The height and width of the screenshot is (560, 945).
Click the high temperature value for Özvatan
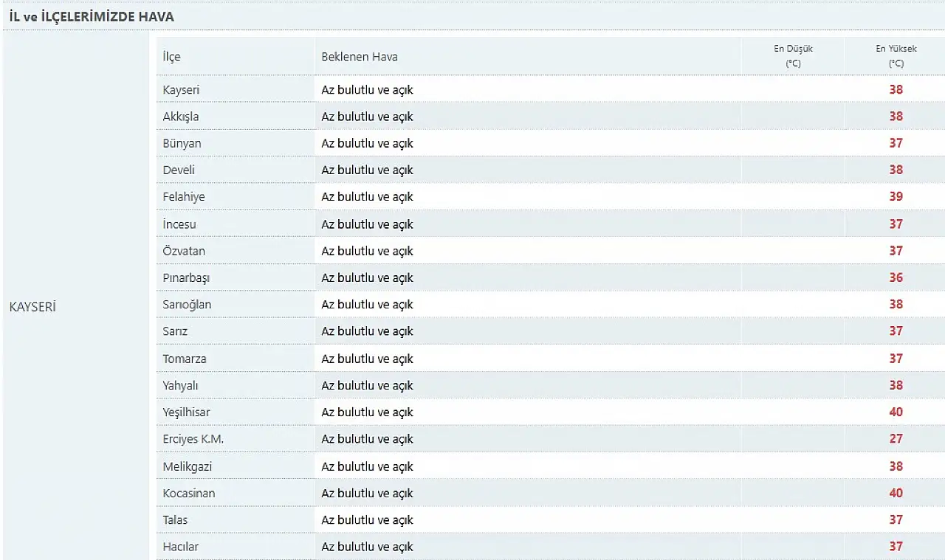(896, 250)
